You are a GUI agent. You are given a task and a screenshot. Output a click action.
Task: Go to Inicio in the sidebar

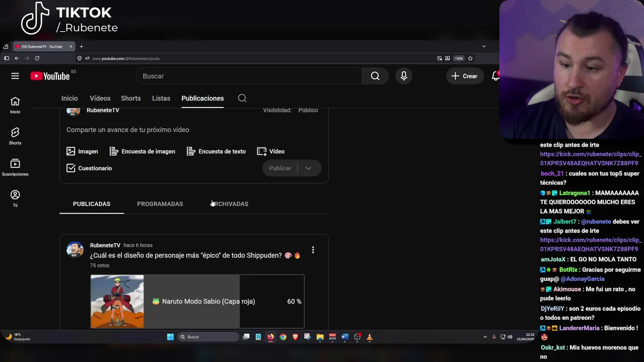15,105
